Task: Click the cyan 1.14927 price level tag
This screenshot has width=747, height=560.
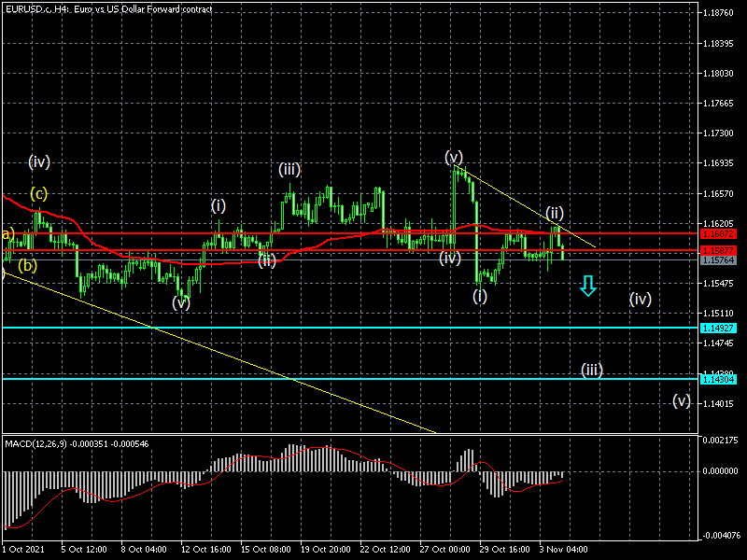Action: [718, 328]
